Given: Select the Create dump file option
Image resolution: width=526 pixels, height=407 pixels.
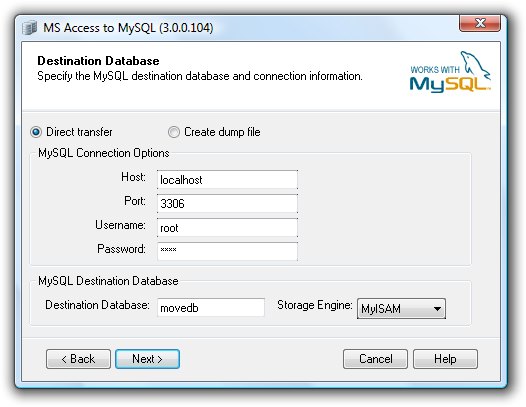Looking at the screenshot, I should point(174,132).
